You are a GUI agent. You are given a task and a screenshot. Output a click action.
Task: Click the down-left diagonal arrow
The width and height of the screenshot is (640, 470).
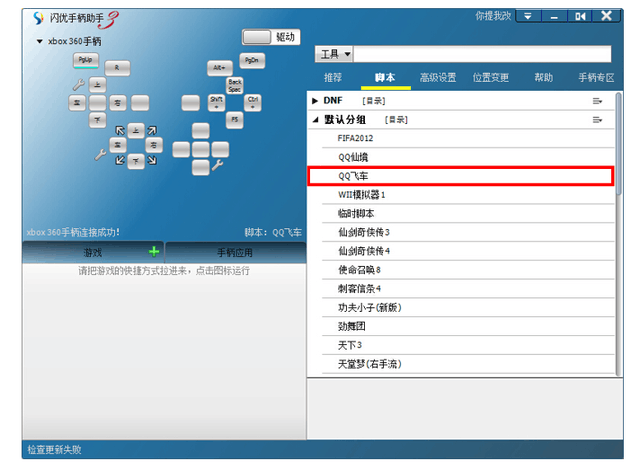click(120, 160)
